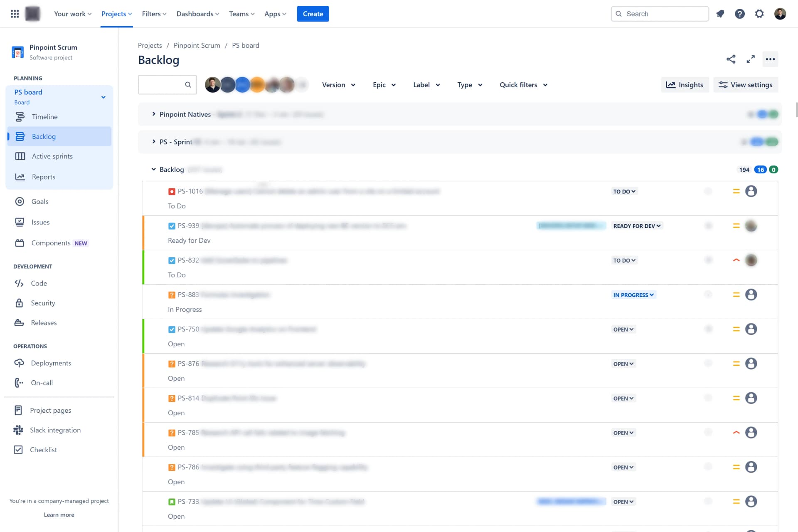Open the Your work menu

click(73, 14)
